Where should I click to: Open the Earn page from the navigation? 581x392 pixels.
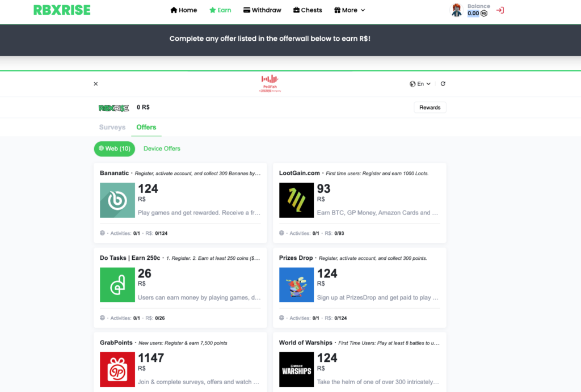(220, 10)
